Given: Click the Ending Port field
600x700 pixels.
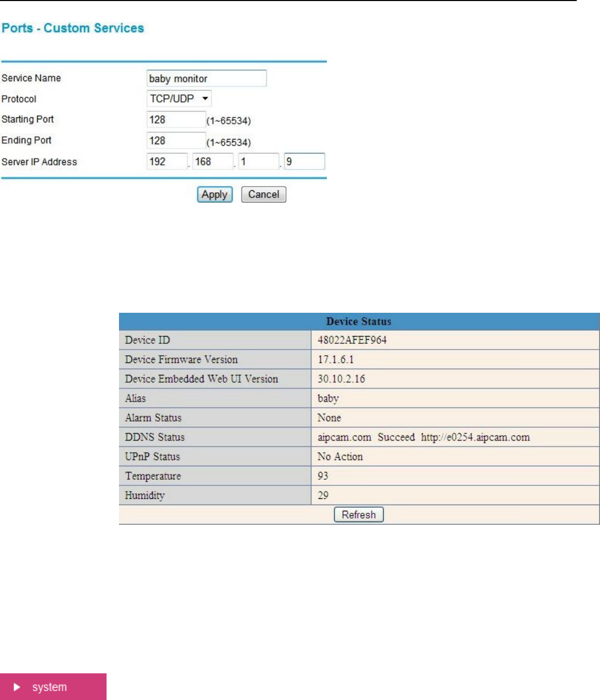Looking at the screenshot, I should [176, 141].
